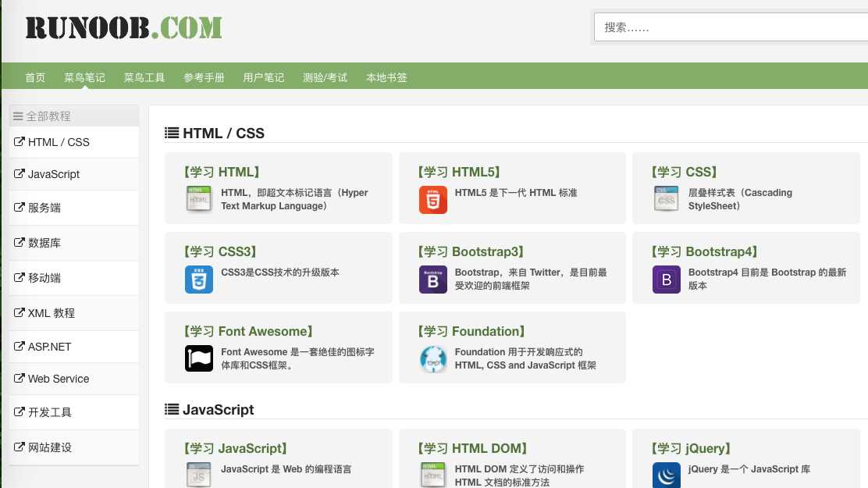Open the 菜鸟笔记 nav item
868x488 pixels.
point(84,77)
